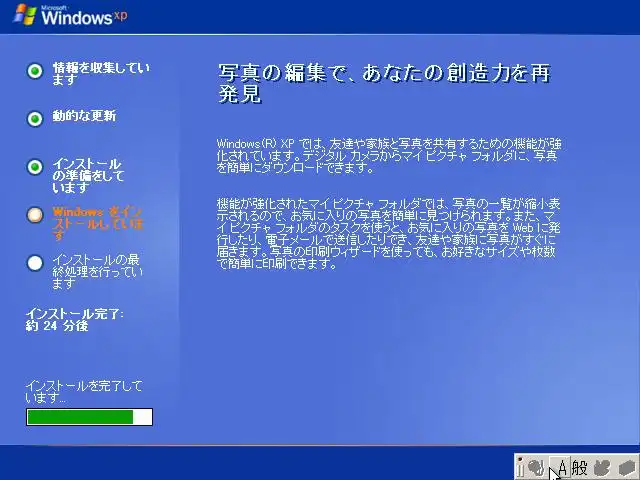Click the green bullet for '動的な更新'

(35, 119)
